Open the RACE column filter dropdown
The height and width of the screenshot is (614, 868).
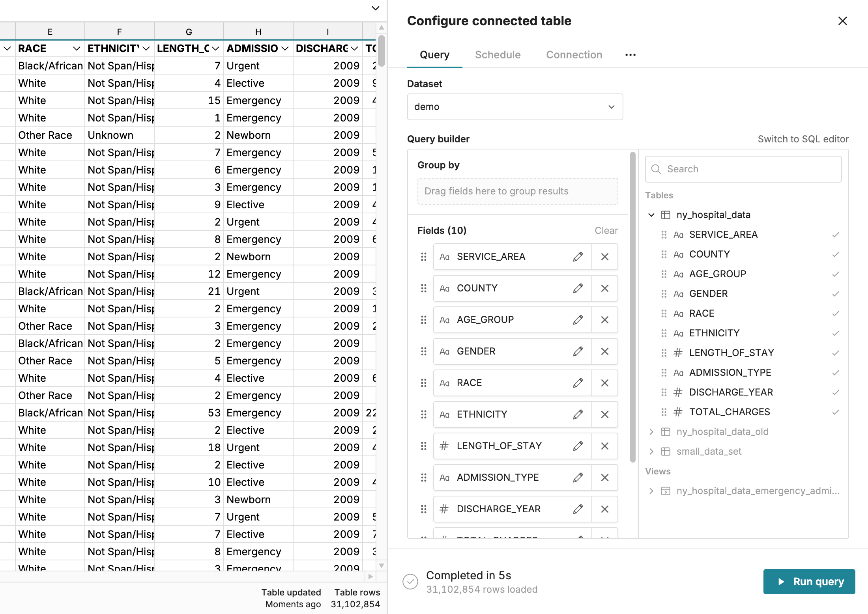(77, 49)
